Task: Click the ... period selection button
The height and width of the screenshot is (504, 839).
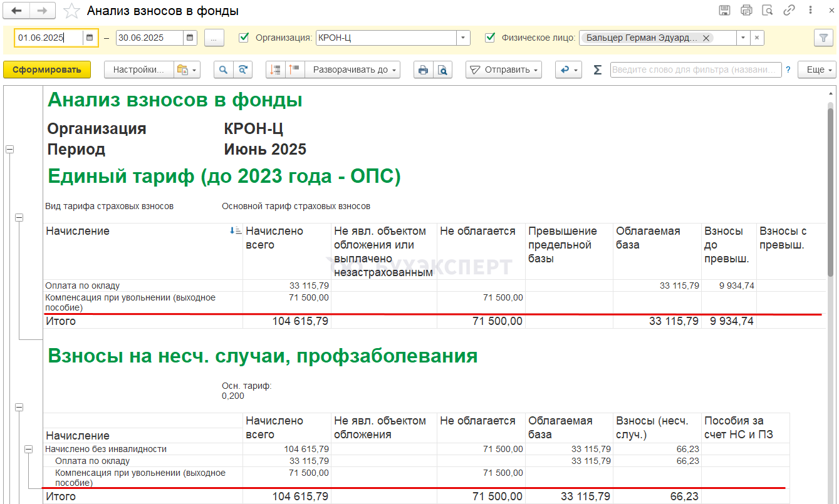Action: (214, 38)
